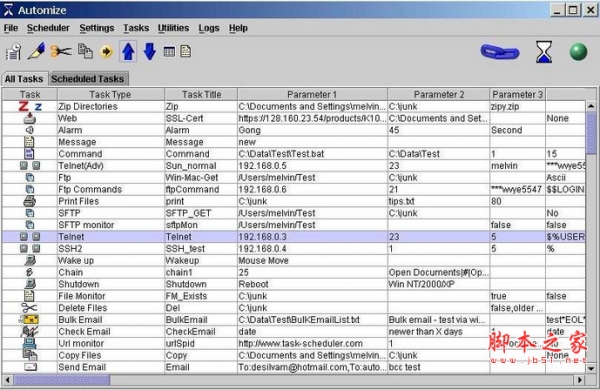The image size is (600, 390).
Task: Click the scissors cut icon in toolbar
Action: pyautogui.click(x=61, y=51)
